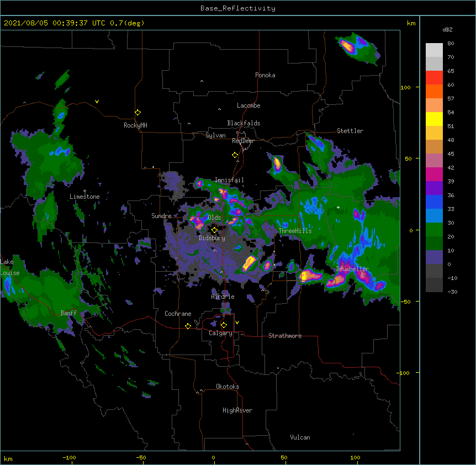Click the km label at top-right of map
The width and height of the screenshot is (476, 465).
point(411,23)
